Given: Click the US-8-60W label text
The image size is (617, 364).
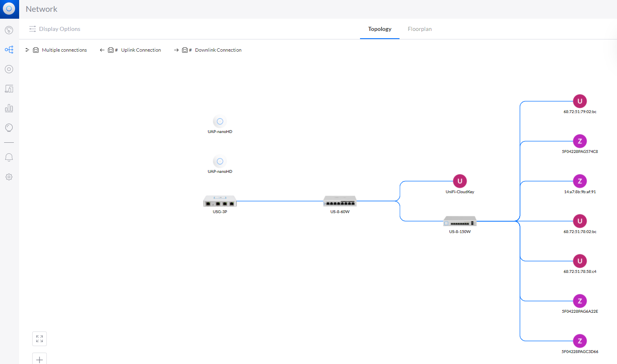Looking at the screenshot, I should click(340, 212).
